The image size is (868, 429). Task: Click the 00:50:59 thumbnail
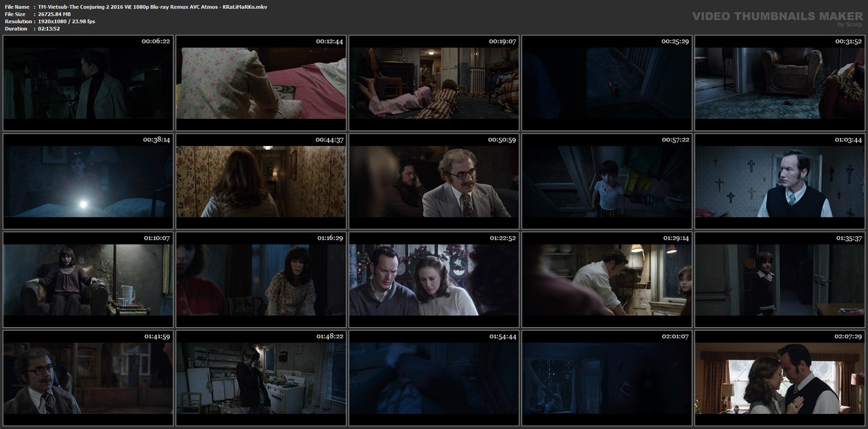point(434,181)
